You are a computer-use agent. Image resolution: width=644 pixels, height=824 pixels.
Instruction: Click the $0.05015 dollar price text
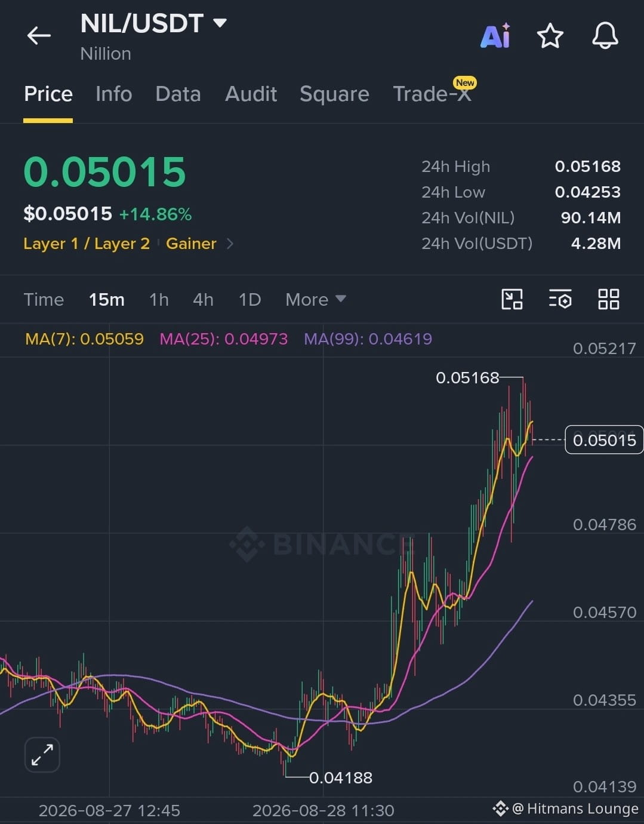[67, 214]
